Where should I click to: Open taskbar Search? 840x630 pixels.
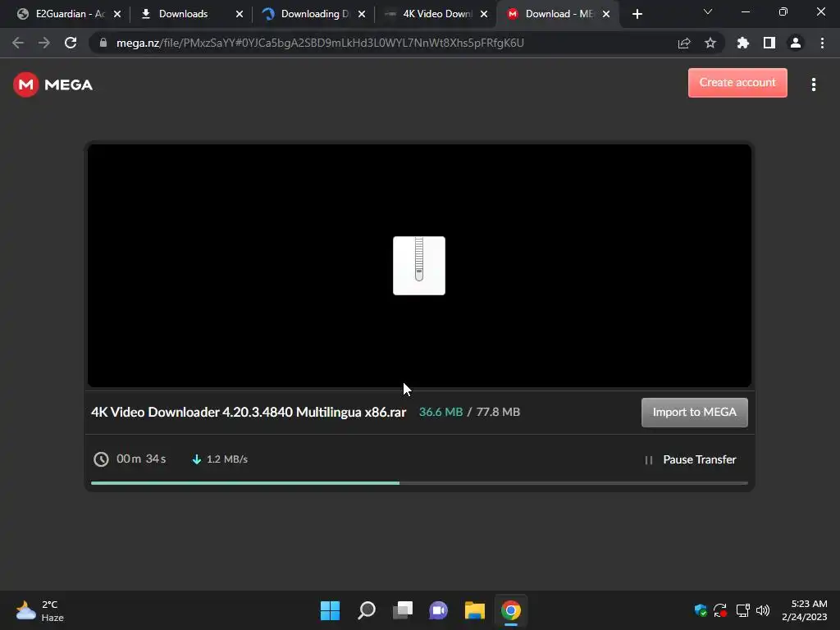[367, 610]
